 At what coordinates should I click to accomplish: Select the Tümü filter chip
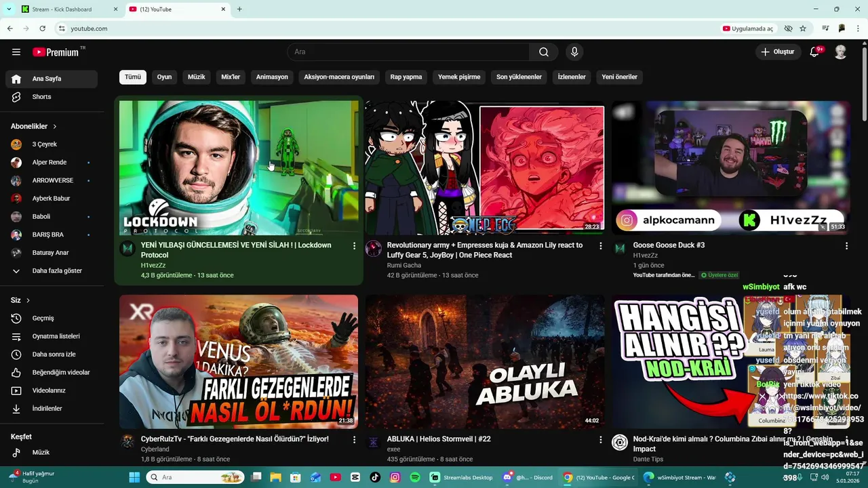[133, 77]
